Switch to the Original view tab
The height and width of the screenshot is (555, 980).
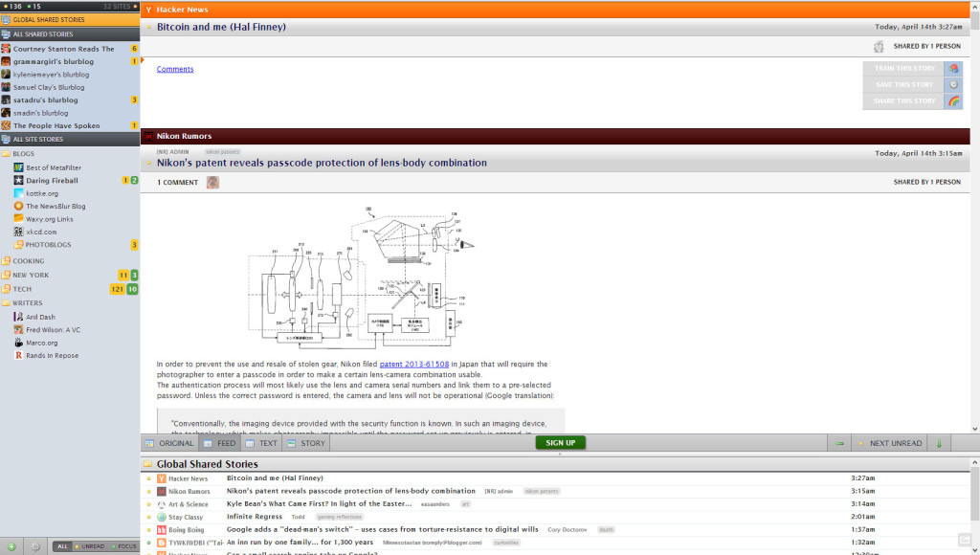click(170, 443)
